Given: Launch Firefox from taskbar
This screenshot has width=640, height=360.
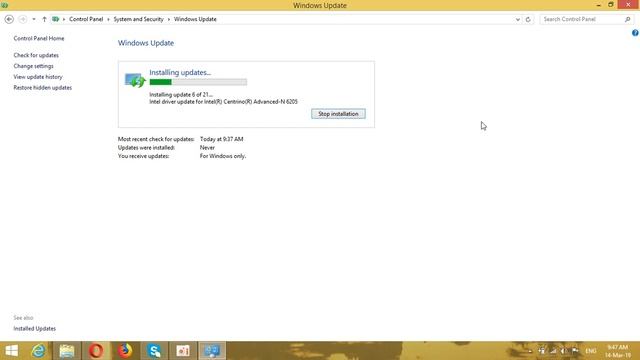Looking at the screenshot, I should coord(125,351).
